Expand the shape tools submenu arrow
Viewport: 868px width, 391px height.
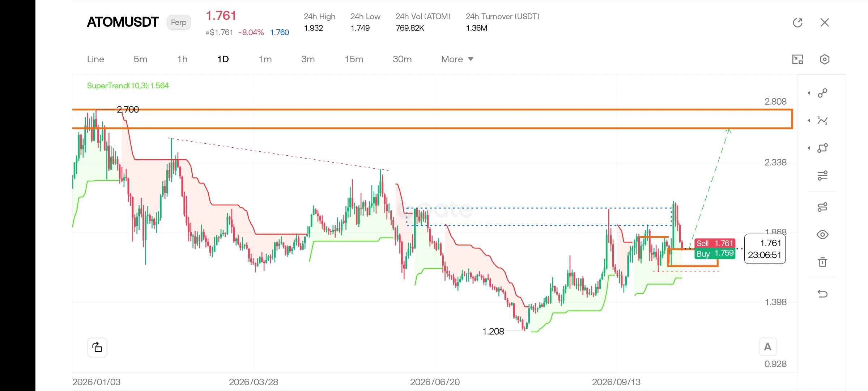pos(809,148)
